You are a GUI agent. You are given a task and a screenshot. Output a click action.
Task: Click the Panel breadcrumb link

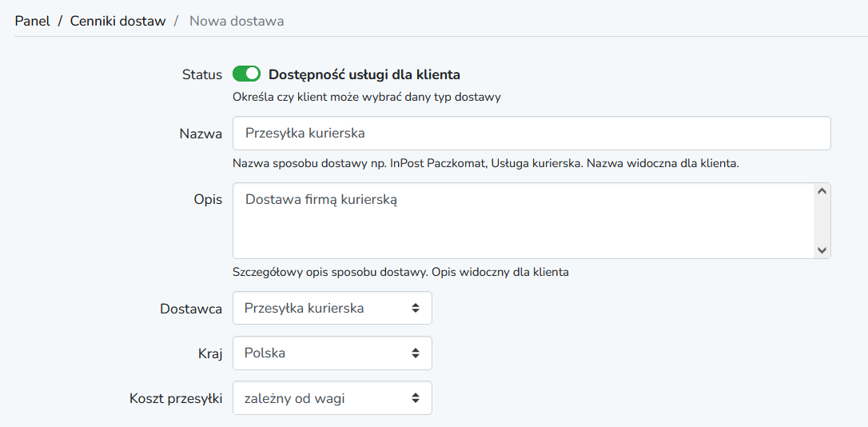(x=33, y=22)
